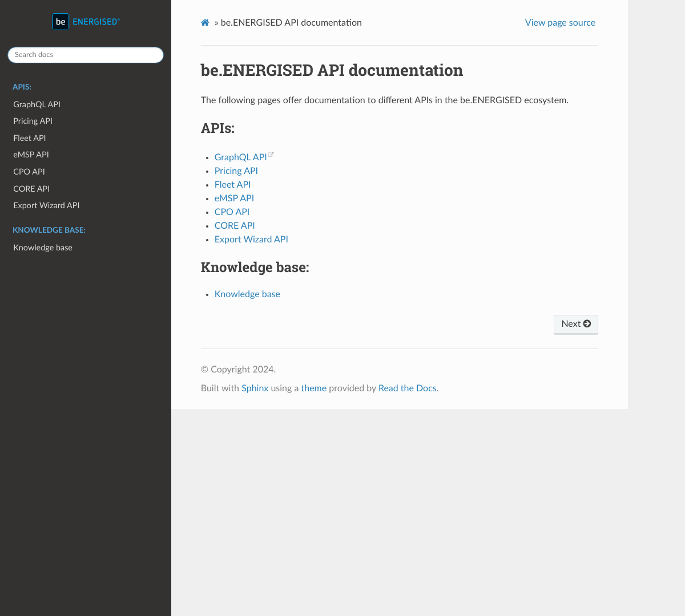Click the KNOWLEDGE BASE: sidebar caption
685x616 pixels.
tap(49, 230)
